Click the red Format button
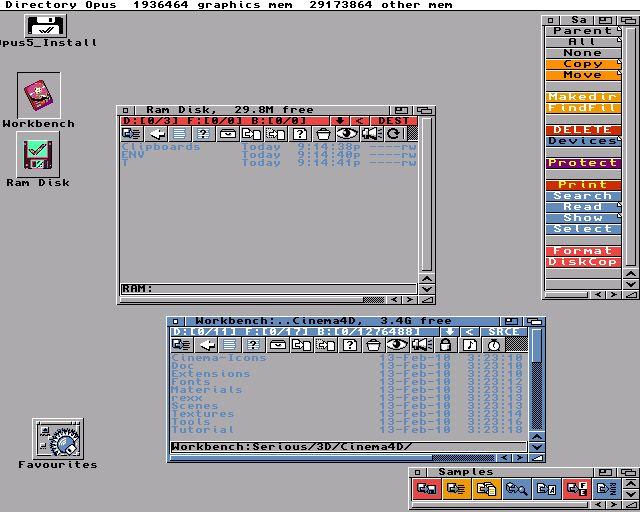The width and height of the screenshot is (640, 512). 583,251
